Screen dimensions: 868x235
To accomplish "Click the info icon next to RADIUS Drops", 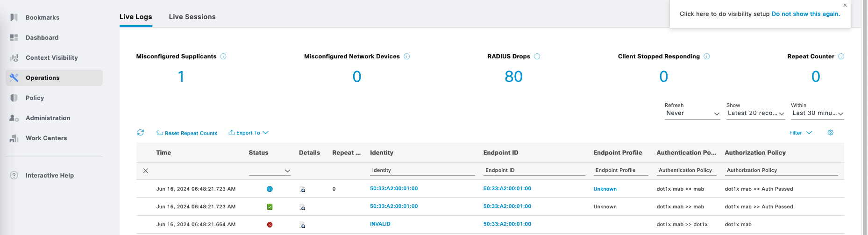I will 537,57.
